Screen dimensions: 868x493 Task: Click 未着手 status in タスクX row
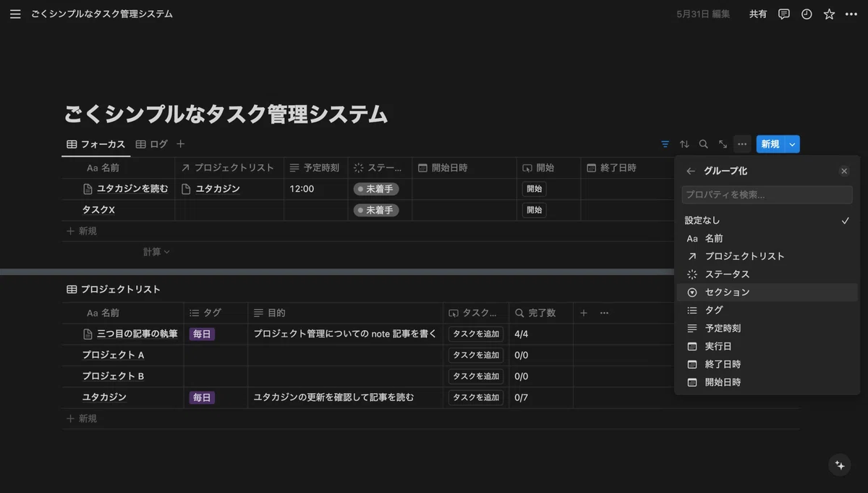(376, 210)
